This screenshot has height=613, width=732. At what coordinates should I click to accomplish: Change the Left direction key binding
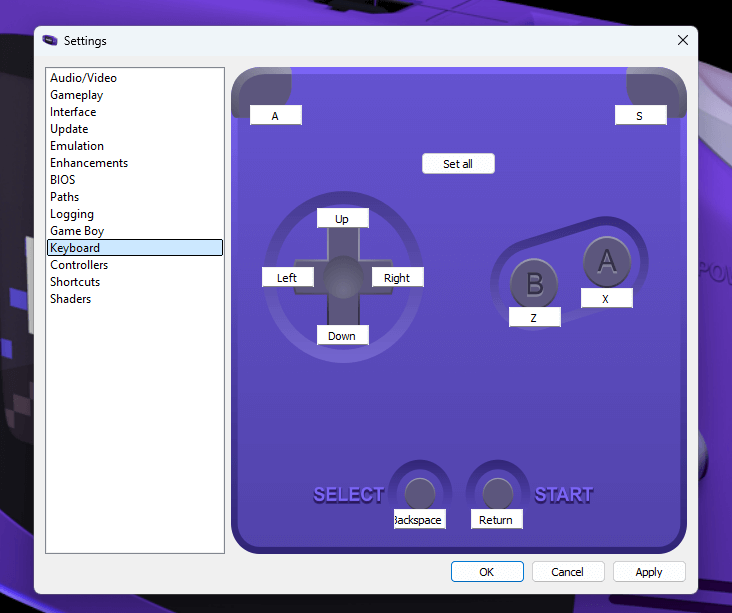(x=287, y=278)
